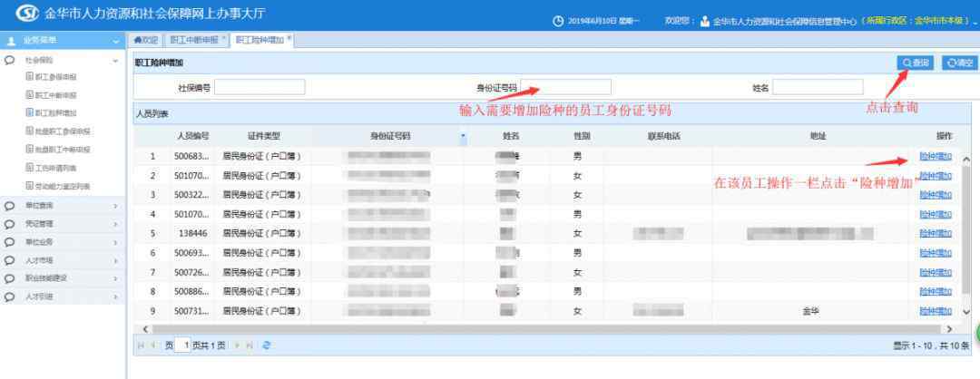
Task: Click the refresh icon in pagination bar
Action: [266, 345]
